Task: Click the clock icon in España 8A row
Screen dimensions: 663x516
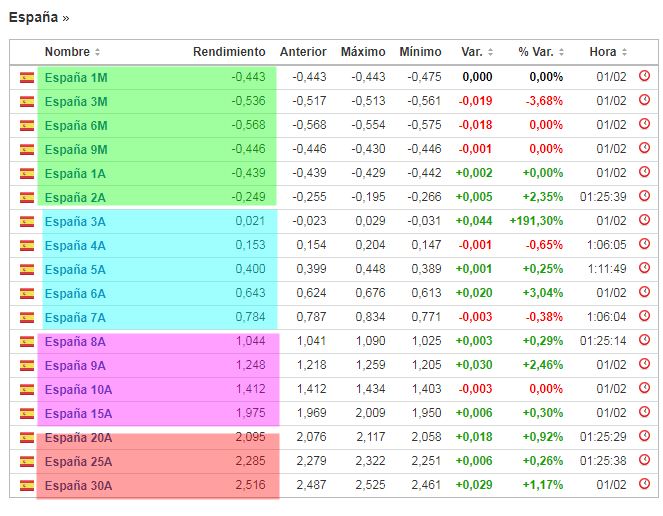Action: pos(644,341)
